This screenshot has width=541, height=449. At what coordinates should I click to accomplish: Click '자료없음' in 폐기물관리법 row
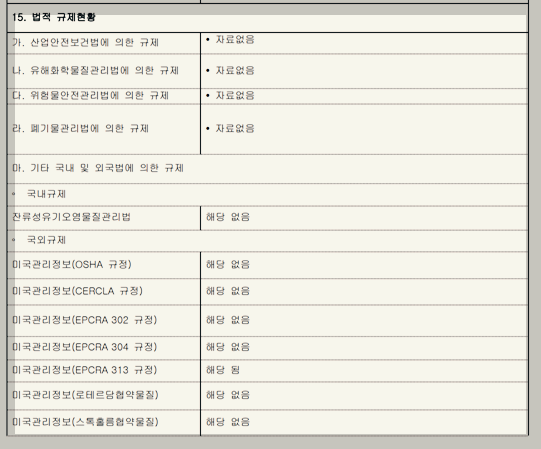tap(235, 128)
